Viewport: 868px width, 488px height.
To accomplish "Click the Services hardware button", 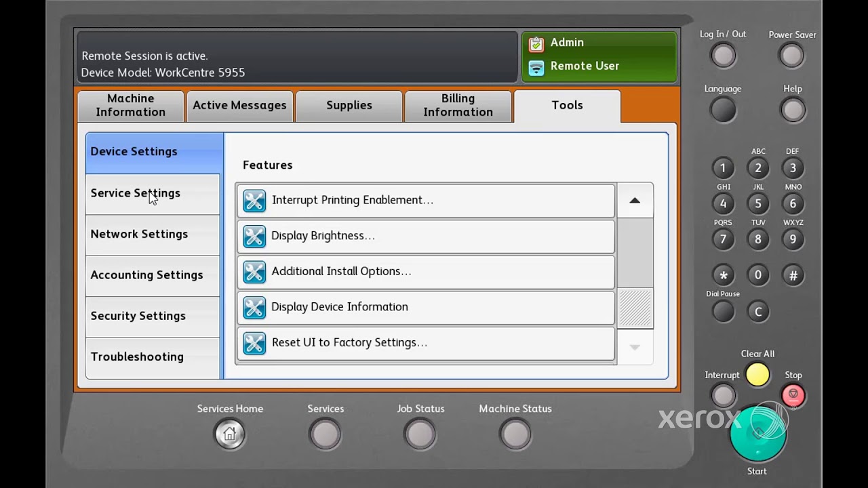I will 325,434.
